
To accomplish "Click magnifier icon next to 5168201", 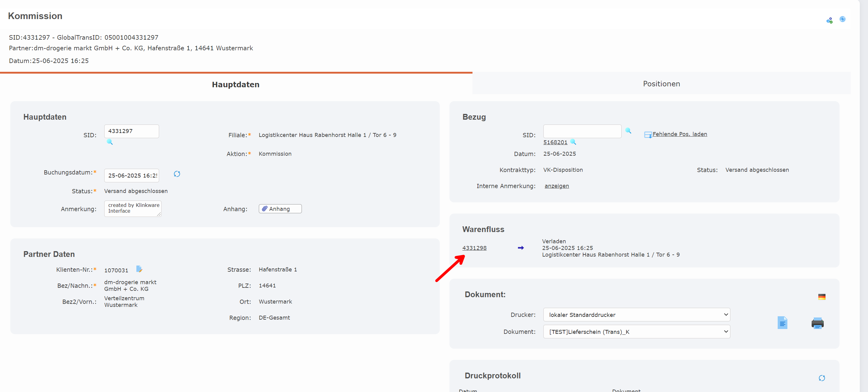I will point(573,142).
